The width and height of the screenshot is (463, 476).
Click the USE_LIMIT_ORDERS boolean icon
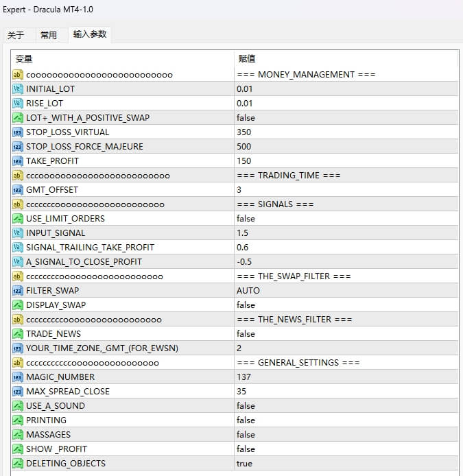coord(18,219)
